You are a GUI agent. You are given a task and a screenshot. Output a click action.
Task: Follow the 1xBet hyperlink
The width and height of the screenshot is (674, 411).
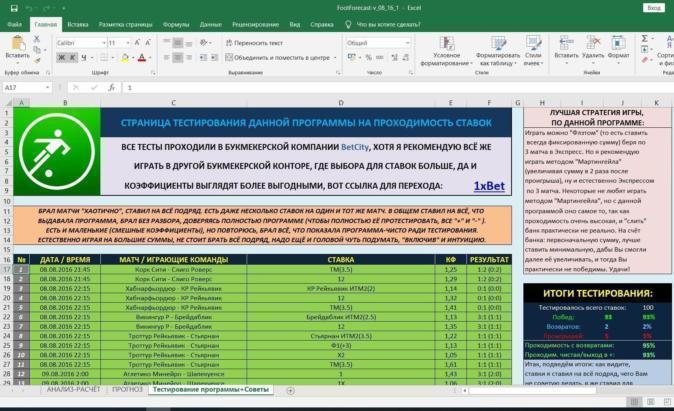coord(489,185)
